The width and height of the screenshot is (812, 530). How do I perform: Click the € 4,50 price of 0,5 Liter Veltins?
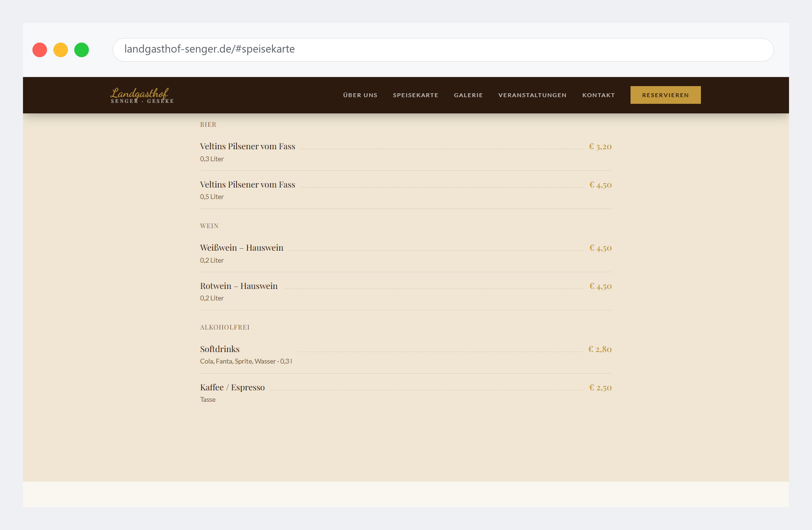(x=601, y=184)
